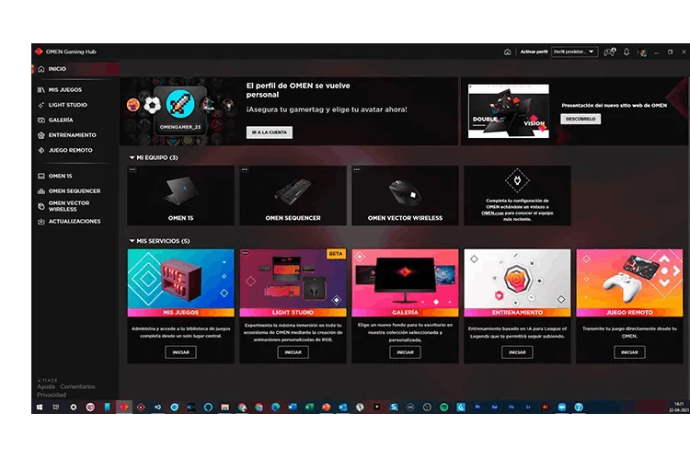Select Light Studio in the sidebar
The width and height of the screenshot is (690, 460).
click(x=67, y=105)
